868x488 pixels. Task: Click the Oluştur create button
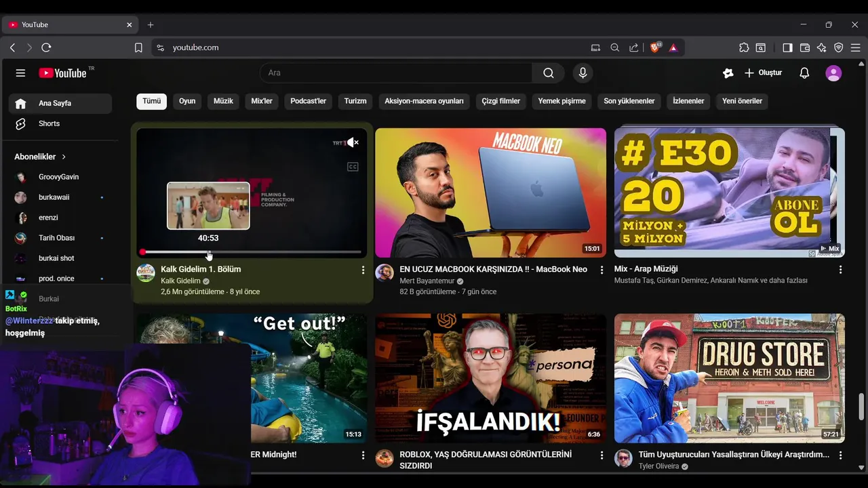click(x=764, y=73)
